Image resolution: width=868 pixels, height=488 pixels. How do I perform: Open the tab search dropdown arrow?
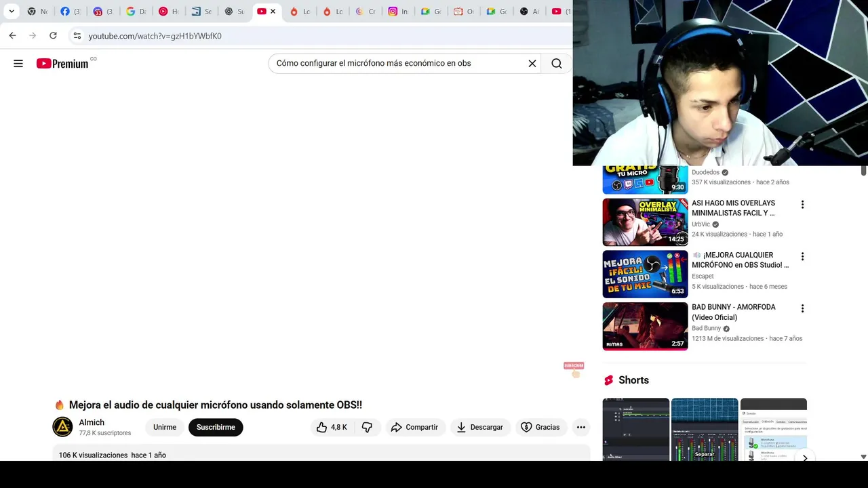(x=12, y=12)
